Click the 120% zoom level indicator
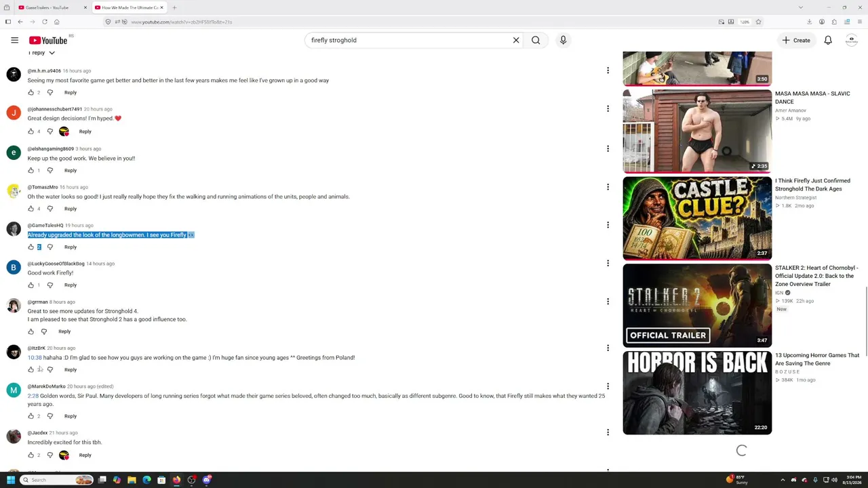The height and width of the screenshot is (488, 868). click(745, 22)
